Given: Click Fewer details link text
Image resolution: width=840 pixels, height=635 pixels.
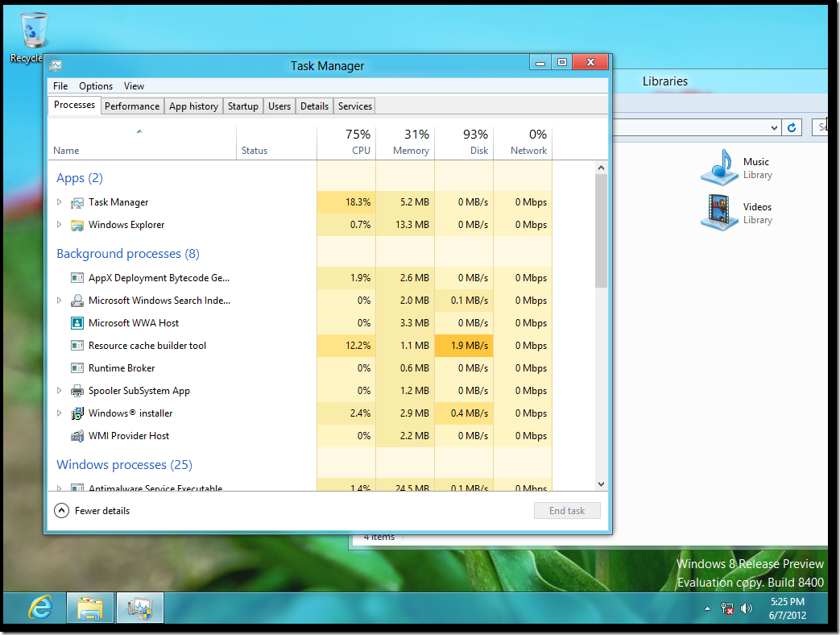Looking at the screenshot, I should pyautogui.click(x=102, y=511).
